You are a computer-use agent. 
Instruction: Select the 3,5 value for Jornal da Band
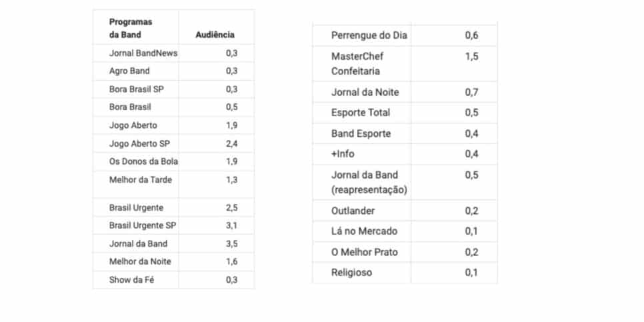tap(231, 243)
